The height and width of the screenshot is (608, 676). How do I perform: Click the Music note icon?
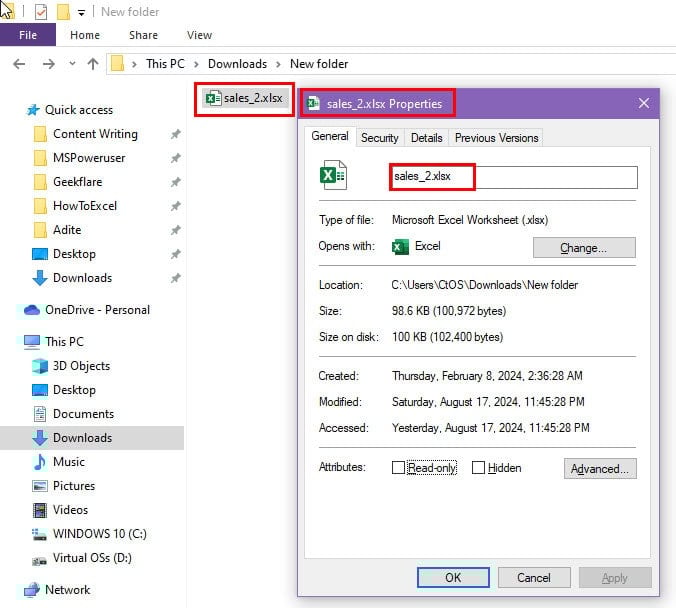40,462
